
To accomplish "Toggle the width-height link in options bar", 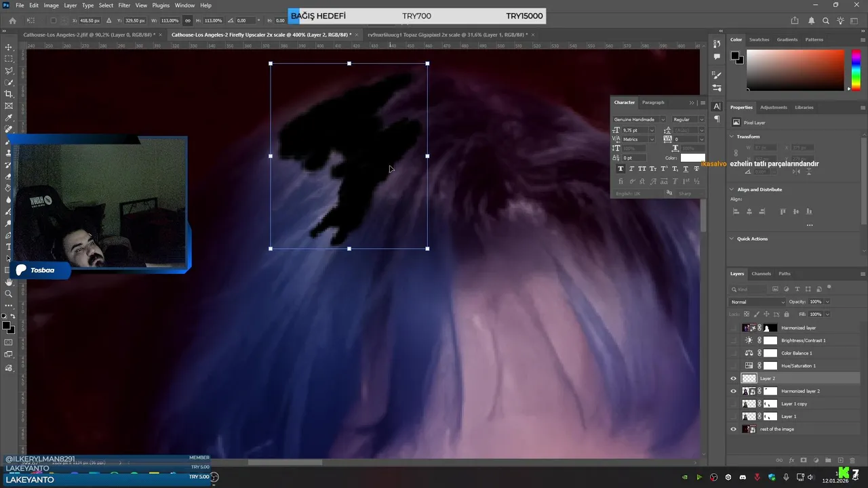I will point(188,20).
